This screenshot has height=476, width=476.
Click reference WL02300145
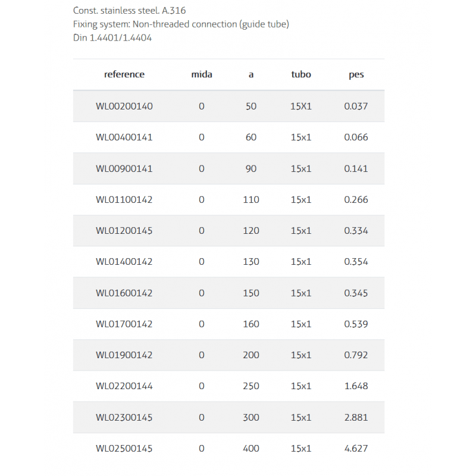pos(124,417)
